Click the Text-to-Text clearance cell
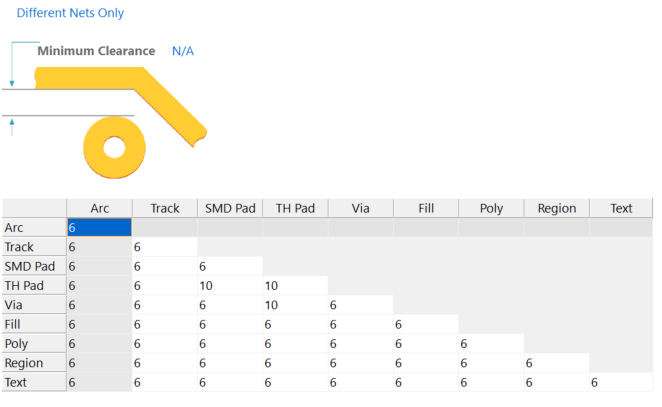Screen dimensions: 662x407 coord(621,383)
